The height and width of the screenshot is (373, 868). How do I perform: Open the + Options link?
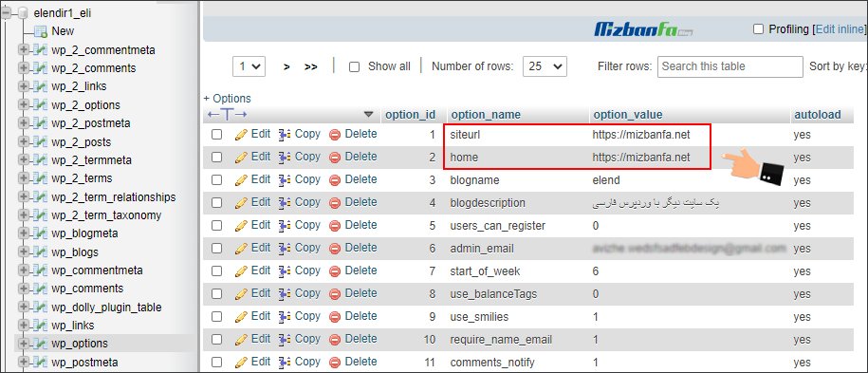click(x=227, y=99)
